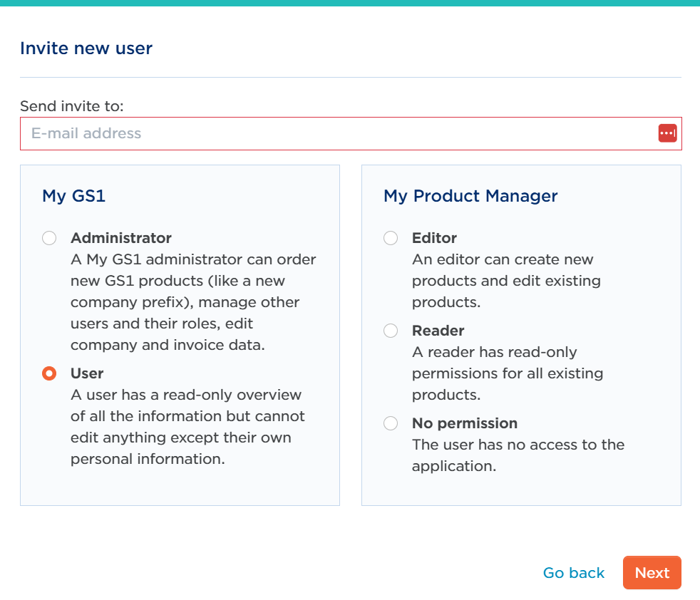Click the Invite new user title

[x=86, y=48]
